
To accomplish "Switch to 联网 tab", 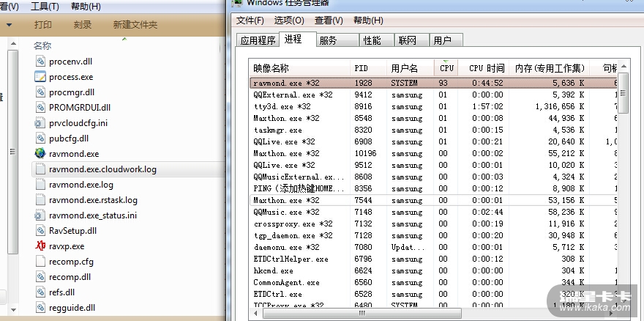I will click(x=411, y=40).
